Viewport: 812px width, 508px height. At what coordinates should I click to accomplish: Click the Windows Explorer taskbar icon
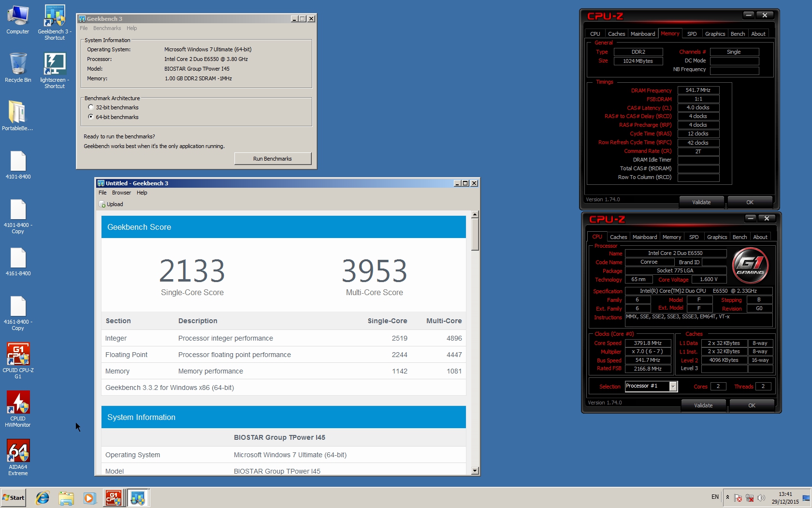click(x=66, y=497)
